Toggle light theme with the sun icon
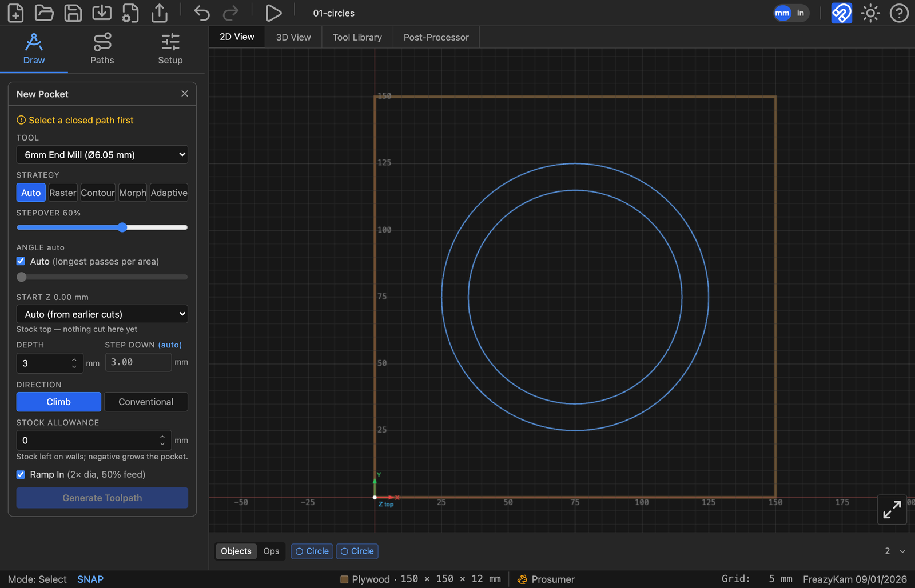This screenshot has width=915, height=588. click(870, 13)
